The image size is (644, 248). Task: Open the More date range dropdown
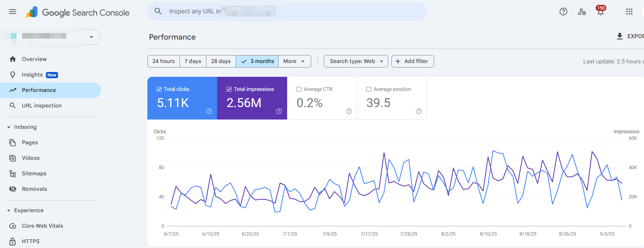294,61
